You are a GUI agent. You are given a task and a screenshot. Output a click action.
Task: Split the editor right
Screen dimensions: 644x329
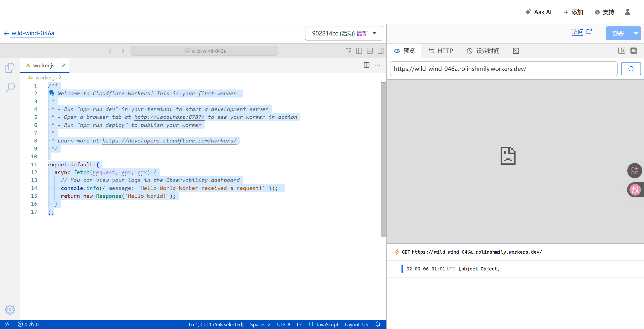point(367,65)
